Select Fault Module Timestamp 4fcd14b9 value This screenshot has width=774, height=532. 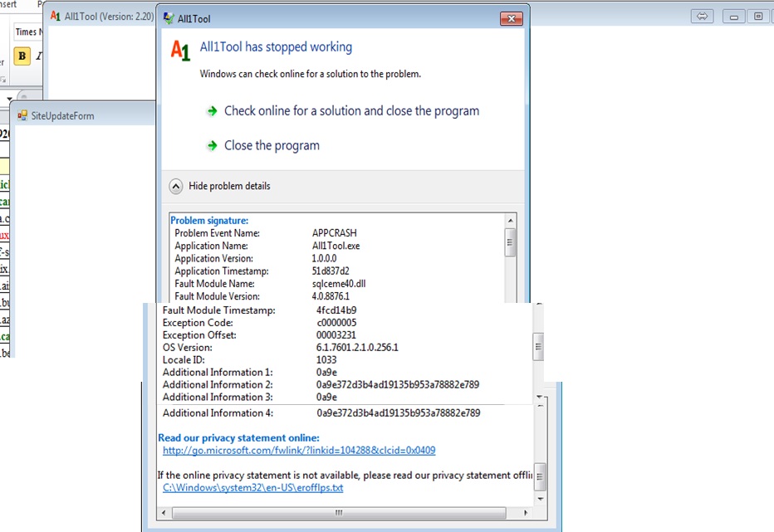coord(336,310)
